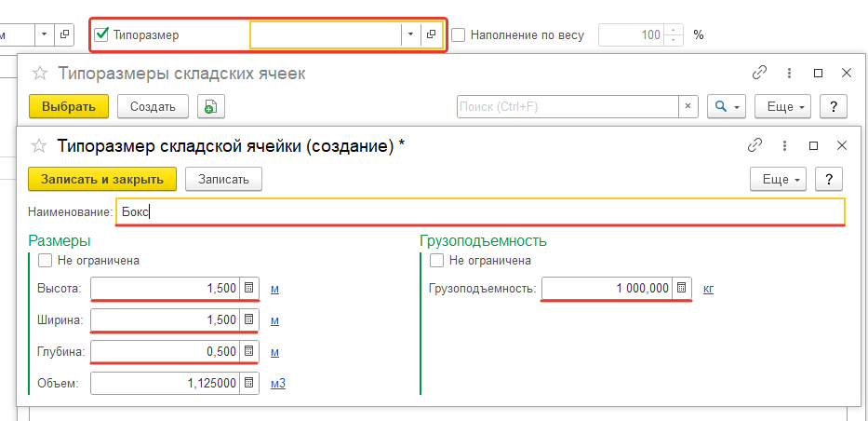Screen dimensions: 868x421
Task: Enable Наполнение по весу checkbox
Action: [x=459, y=34]
